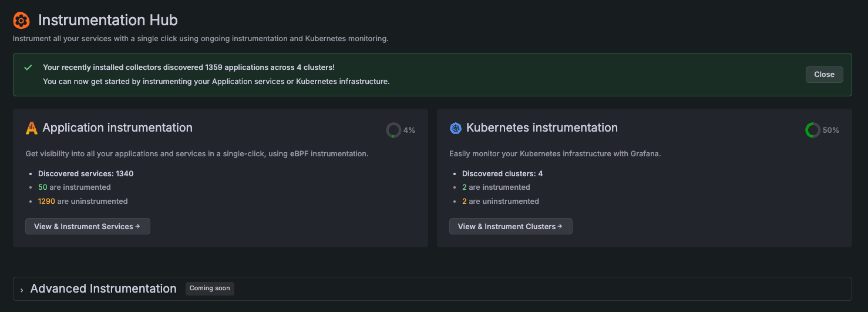This screenshot has width=868, height=312.
Task: Click the 1290 uninstrumented services count
Action: click(x=46, y=201)
